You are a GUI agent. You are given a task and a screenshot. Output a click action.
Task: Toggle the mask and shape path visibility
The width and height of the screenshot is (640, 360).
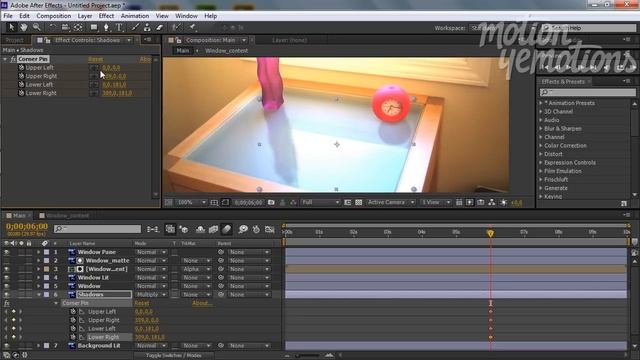tap(225, 202)
